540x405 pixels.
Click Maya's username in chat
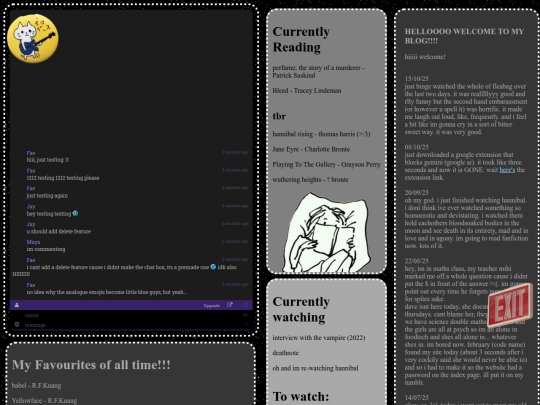(x=33, y=242)
